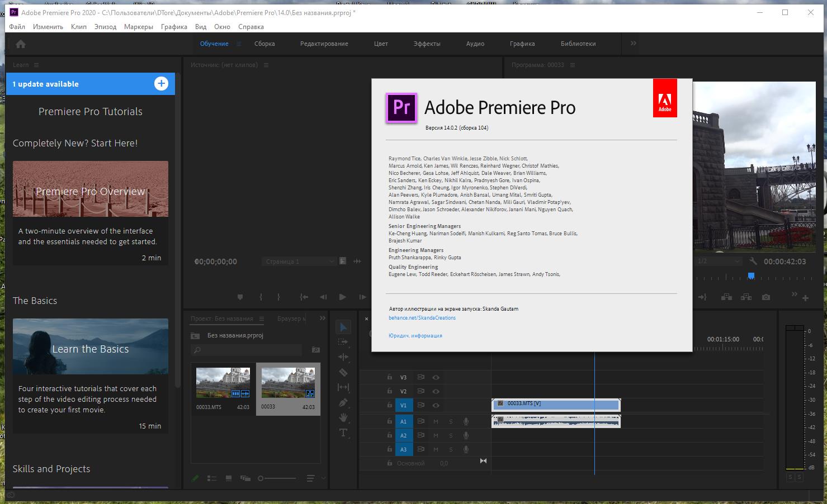Switch to Цвет workspace
The image size is (827, 504).
[381, 44]
